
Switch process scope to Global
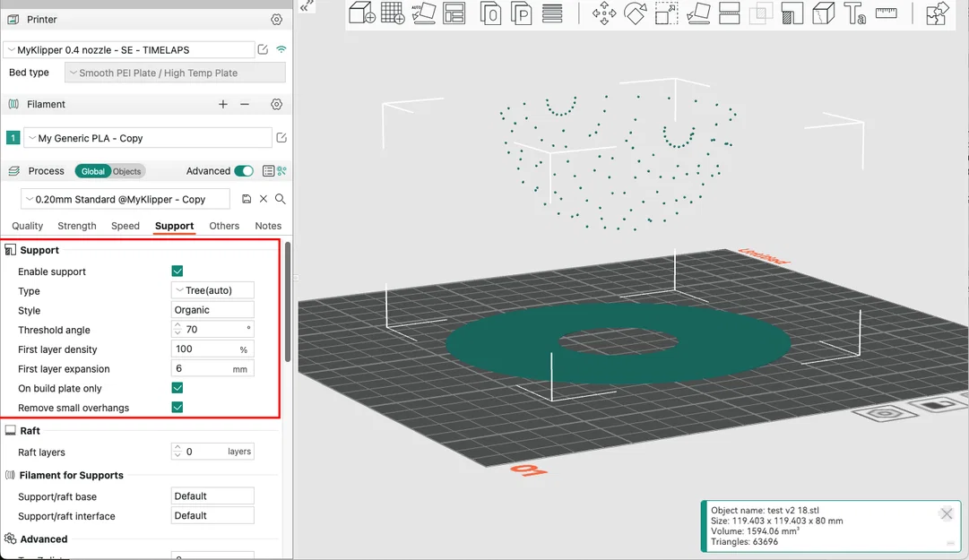[92, 171]
